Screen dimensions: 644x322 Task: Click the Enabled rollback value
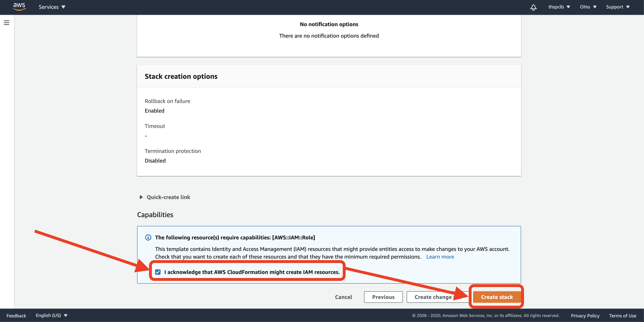pos(155,111)
